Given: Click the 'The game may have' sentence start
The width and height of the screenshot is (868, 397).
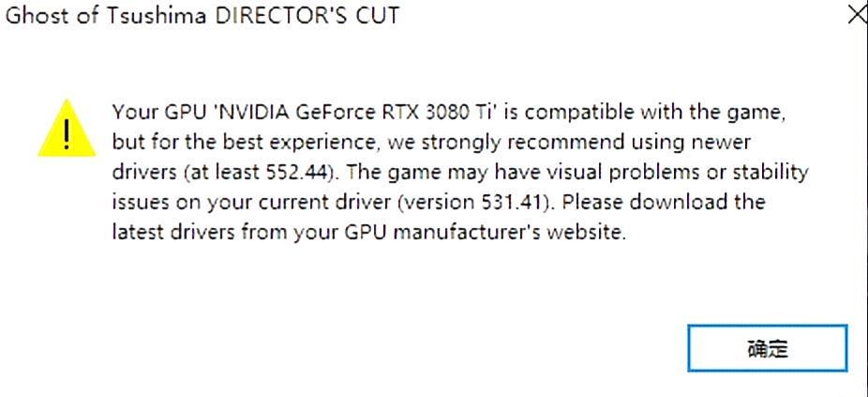Looking at the screenshot, I should [x=427, y=173].
